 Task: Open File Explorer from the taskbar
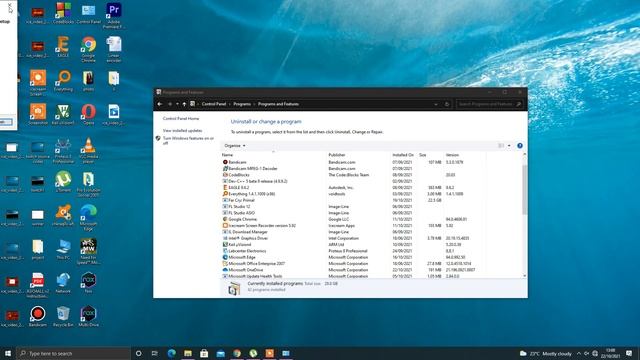click(188, 353)
